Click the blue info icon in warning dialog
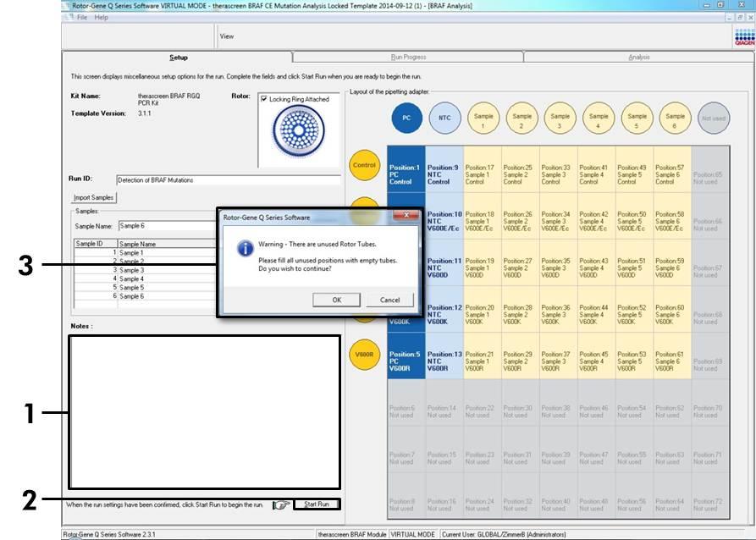This screenshot has width=756, height=540. click(x=246, y=248)
